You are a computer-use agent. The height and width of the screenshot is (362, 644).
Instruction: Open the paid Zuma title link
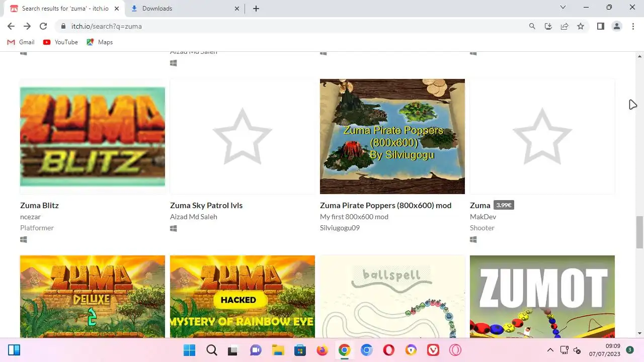(x=480, y=205)
